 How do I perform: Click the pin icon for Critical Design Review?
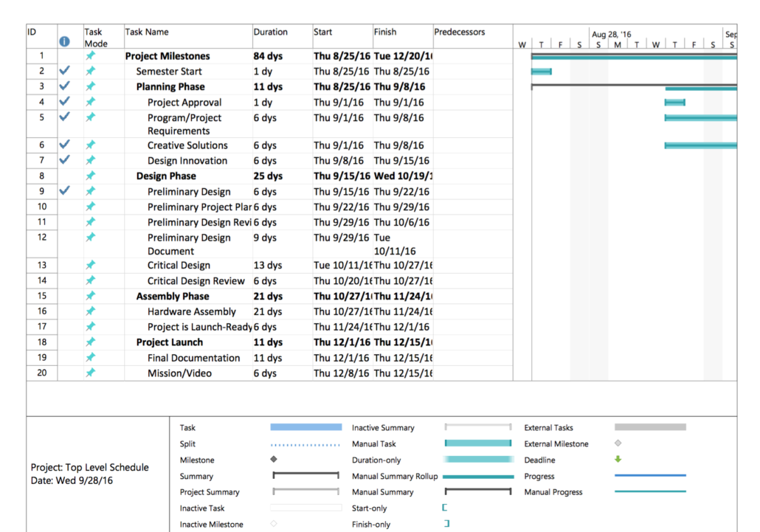click(91, 280)
